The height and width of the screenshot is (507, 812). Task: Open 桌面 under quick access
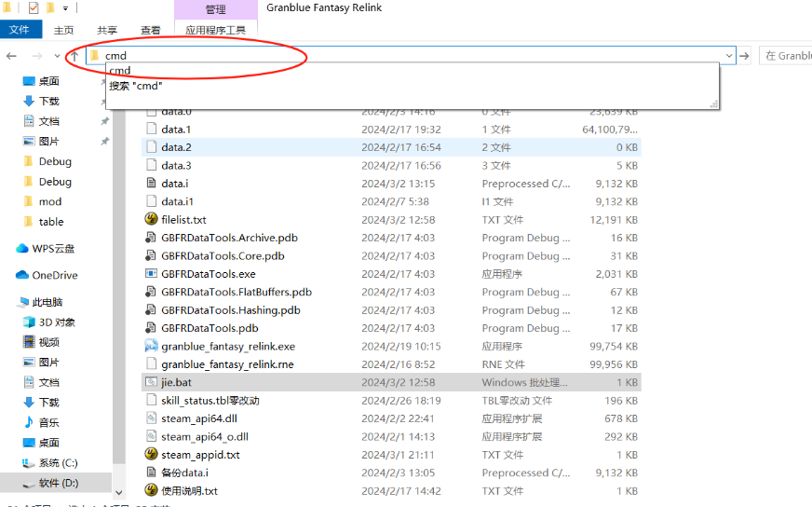[x=41, y=81]
